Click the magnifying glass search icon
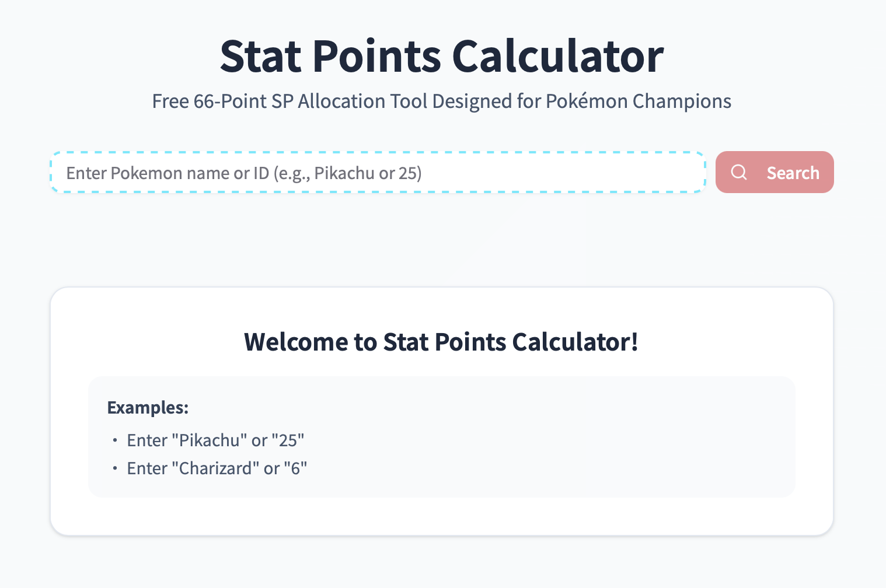 739,172
